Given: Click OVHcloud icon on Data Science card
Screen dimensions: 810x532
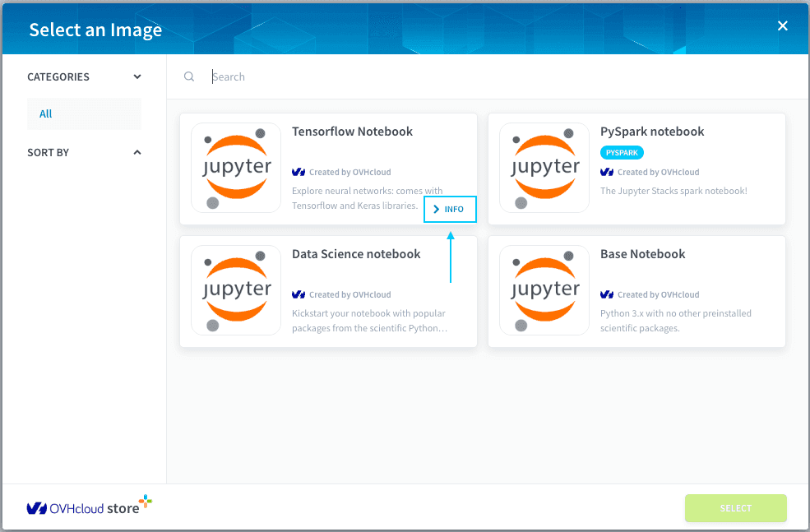Looking at the screenshot, I should (x=299, y=294).
